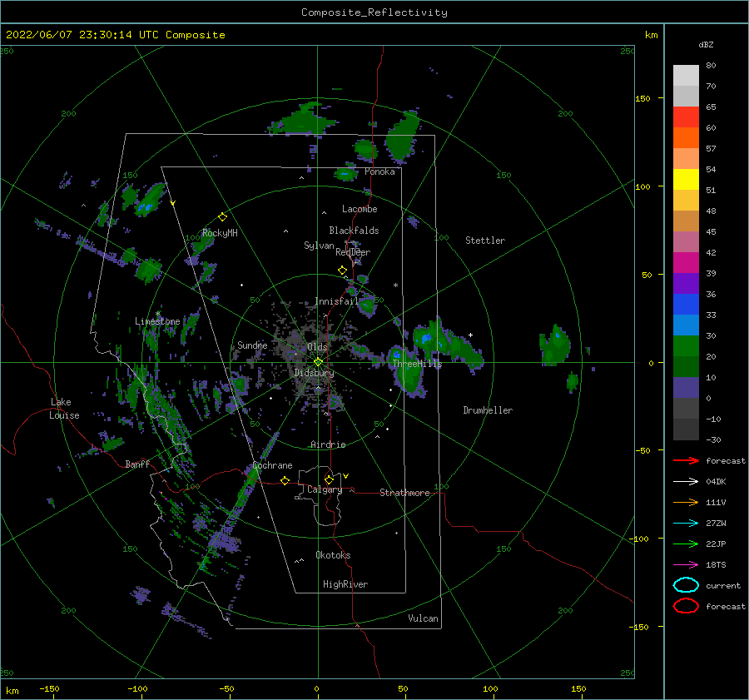The image size is (749, 700).
Task: Click the yellow diamond marker near Cochrane
Action: [285, 480]
